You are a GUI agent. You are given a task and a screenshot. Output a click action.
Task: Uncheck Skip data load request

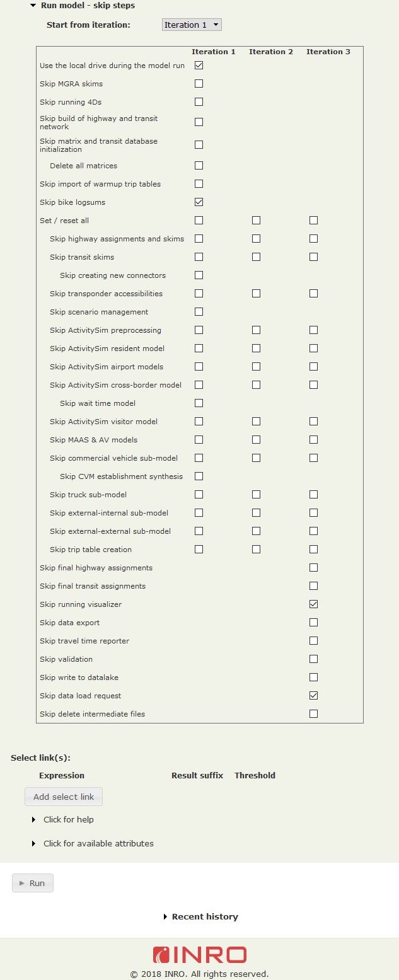point(313,696)
